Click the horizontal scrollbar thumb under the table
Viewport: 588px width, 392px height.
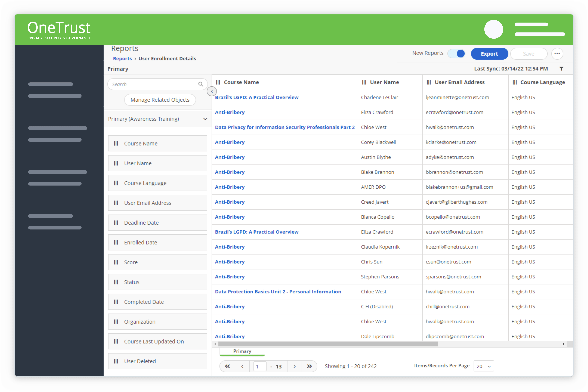point(328,344)
